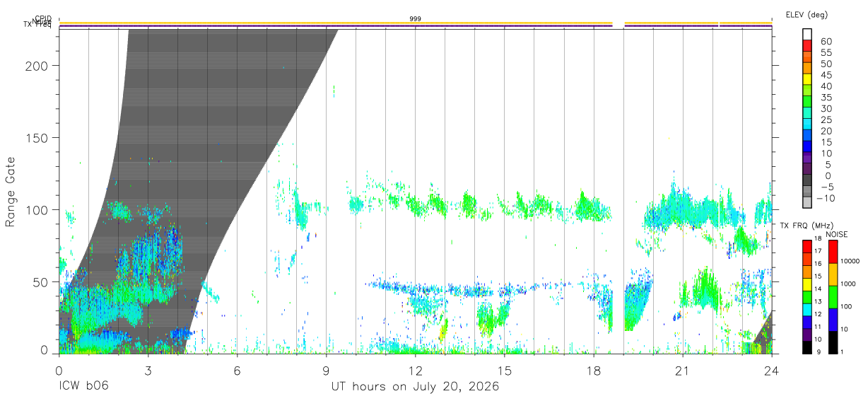The width and height of the screenshot is (868, 401).
Task: Click the "TX FRQ (MHz)" legend title
Action: point(805,226)
